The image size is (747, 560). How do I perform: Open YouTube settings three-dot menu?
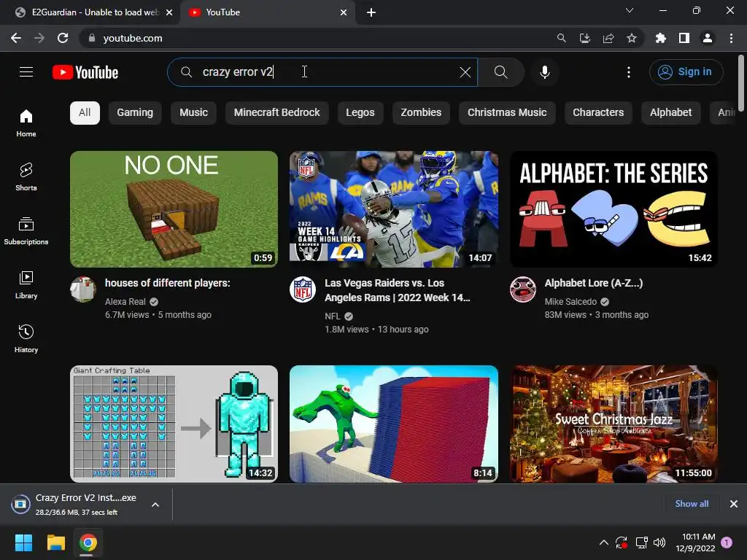(628, 72)
